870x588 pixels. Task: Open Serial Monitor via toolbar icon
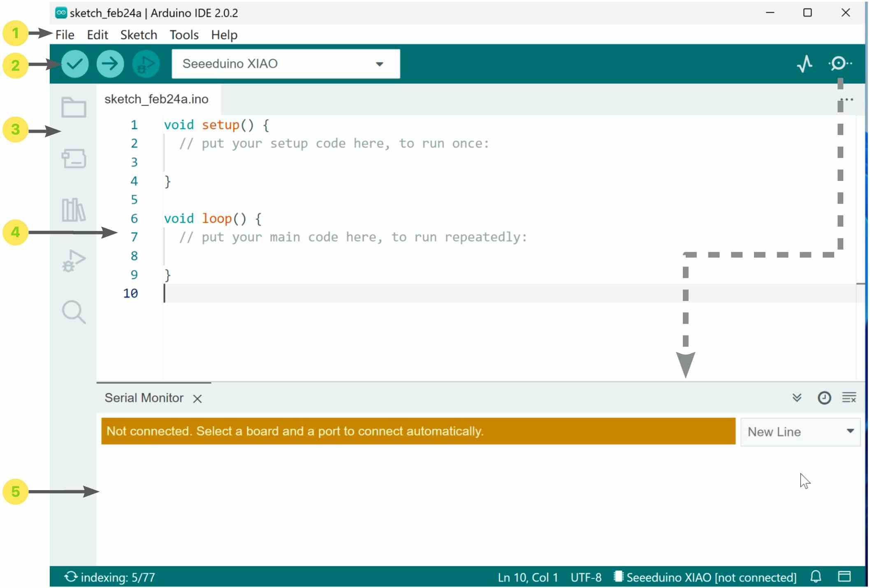(839, 64)
